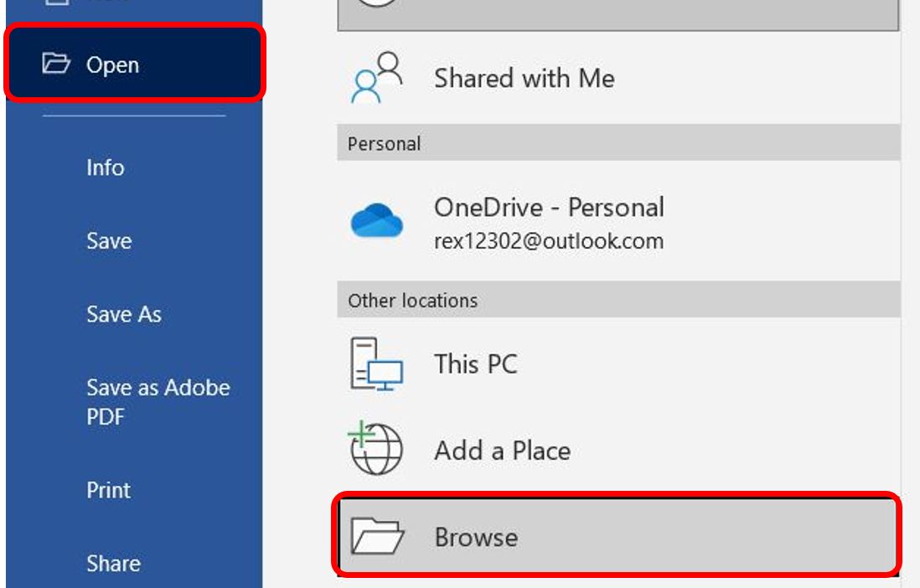The image size is (920, 588).
Task: Click Save in the sidebar
Action: [x=110, y=241]
